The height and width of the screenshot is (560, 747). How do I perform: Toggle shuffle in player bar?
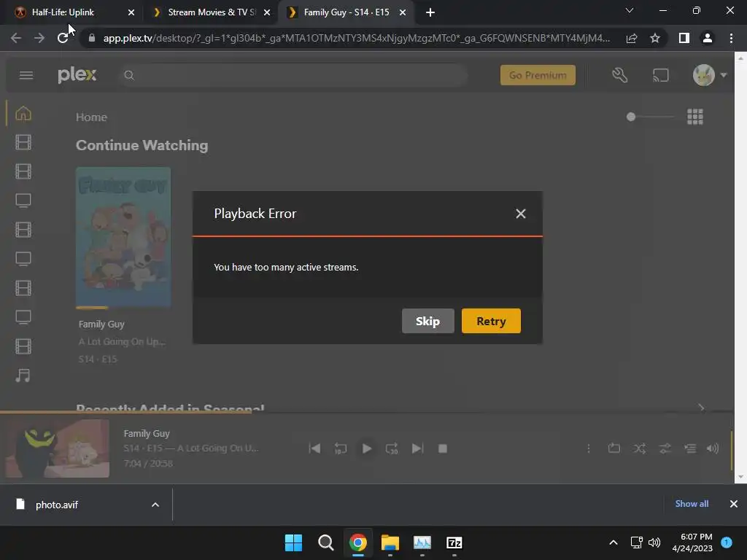point(639,448)
